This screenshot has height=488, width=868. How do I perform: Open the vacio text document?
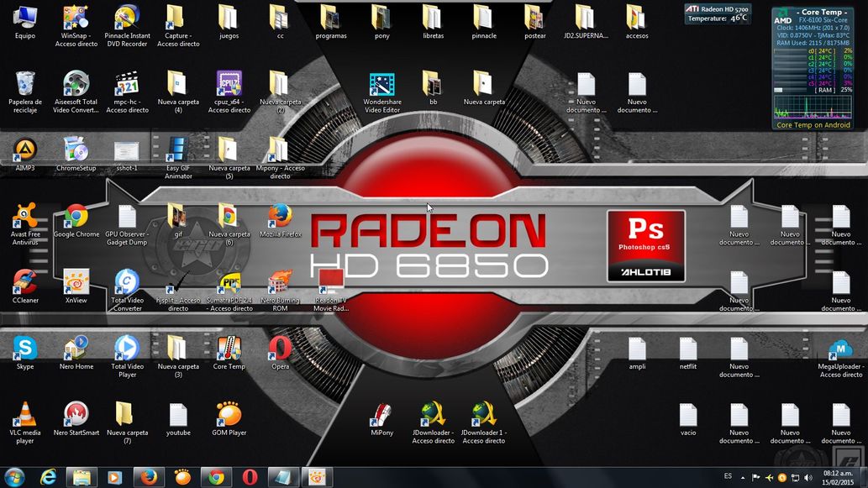point(688,414)
